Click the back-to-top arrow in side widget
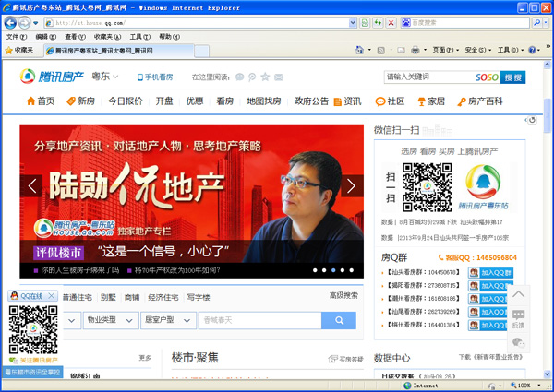Image resolution: width=554 pixels, height=392 pixels. [518, 294]
